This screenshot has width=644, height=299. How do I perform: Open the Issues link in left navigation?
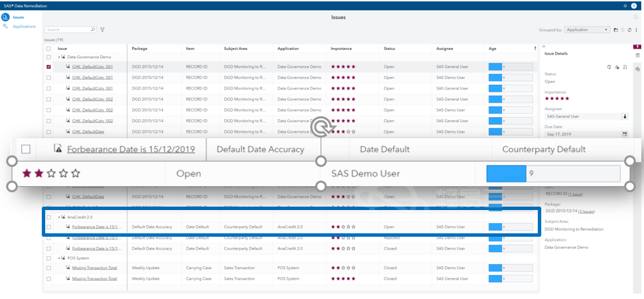pos(18,17)
